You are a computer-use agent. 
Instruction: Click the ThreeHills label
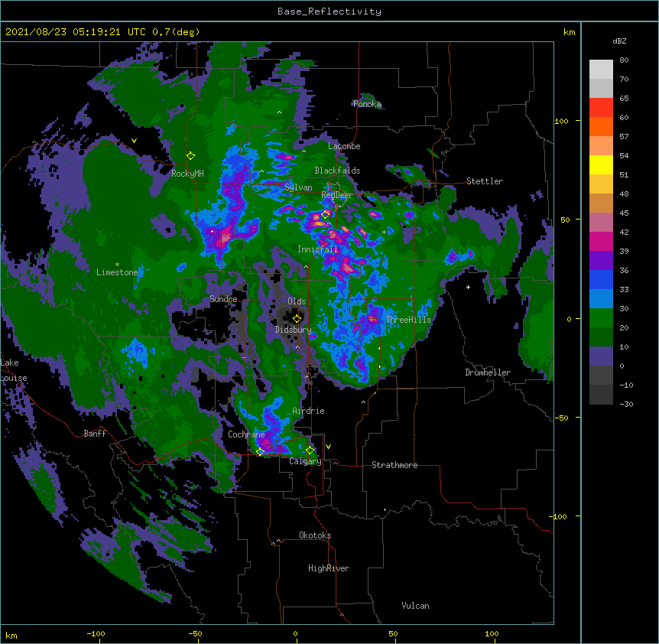(x=408, y=320)
